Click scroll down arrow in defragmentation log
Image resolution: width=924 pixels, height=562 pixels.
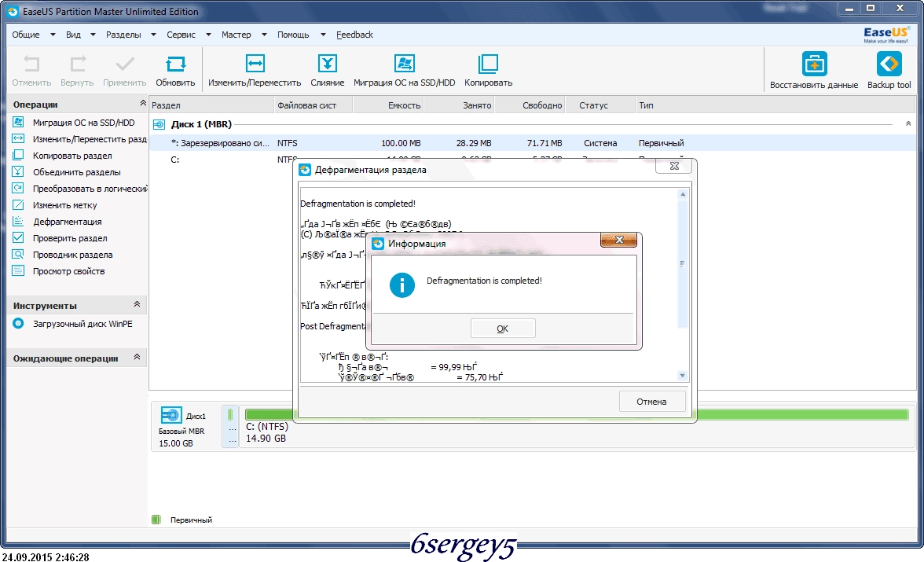[682, 376]
